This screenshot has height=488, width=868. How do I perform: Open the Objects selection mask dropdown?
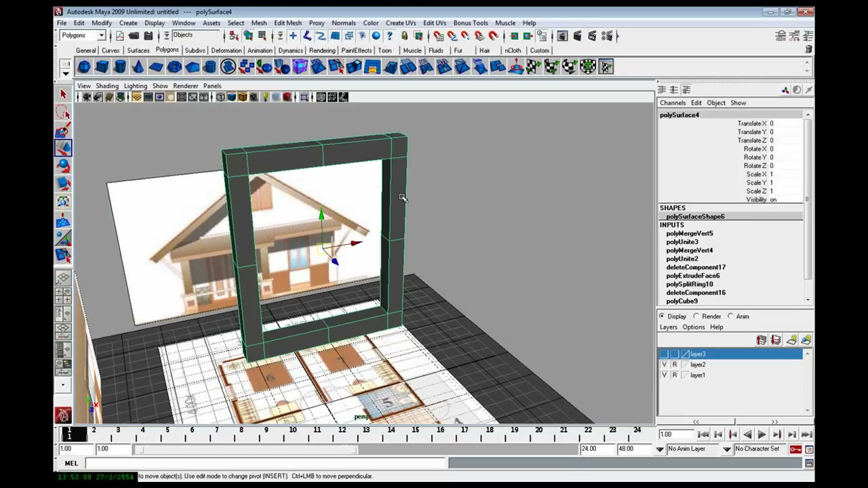pyautogui.click(x=195, y=36)
